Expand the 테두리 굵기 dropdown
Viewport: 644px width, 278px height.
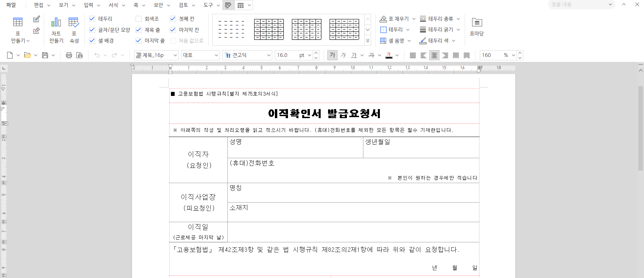458,30
